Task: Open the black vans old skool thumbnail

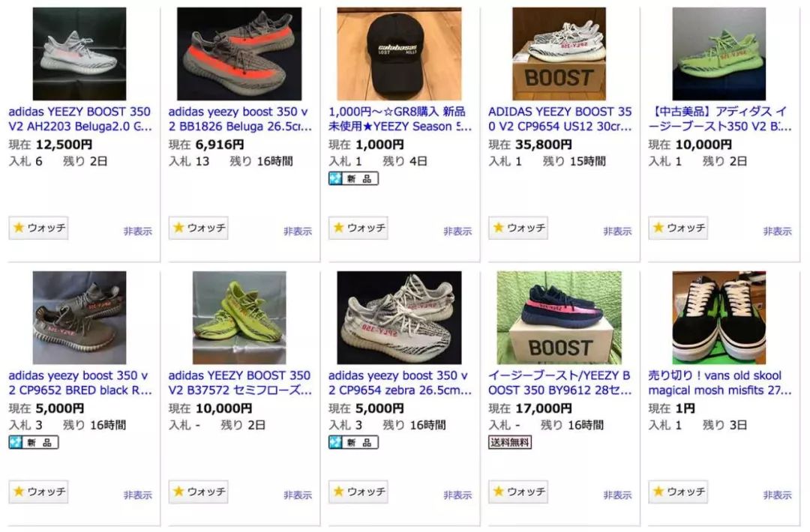Action: click(x=718, y=318)
